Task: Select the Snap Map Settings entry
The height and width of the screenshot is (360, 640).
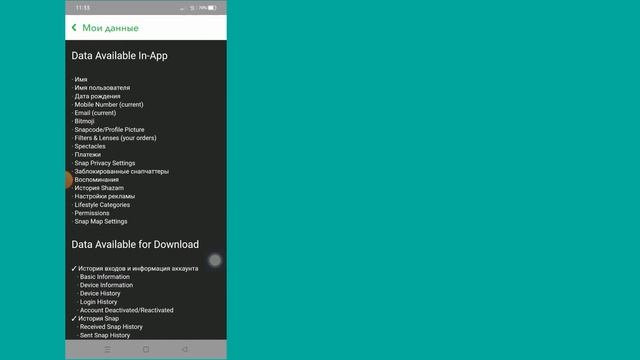Action: click(x=101, y=221)
